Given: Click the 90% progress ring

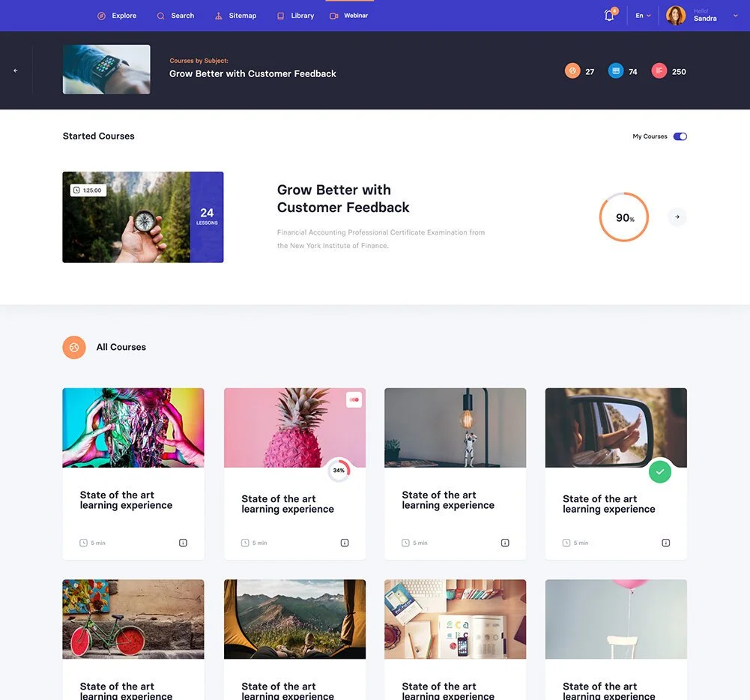Looking at the screenshot, I should tap(624, 217).
